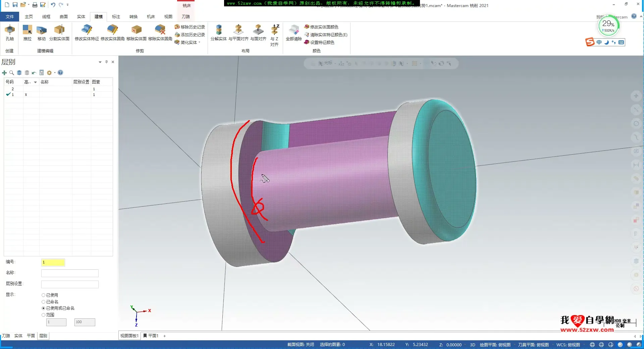Select the 已命名 display radio button

pyautogui.click(x=43, y=302)
